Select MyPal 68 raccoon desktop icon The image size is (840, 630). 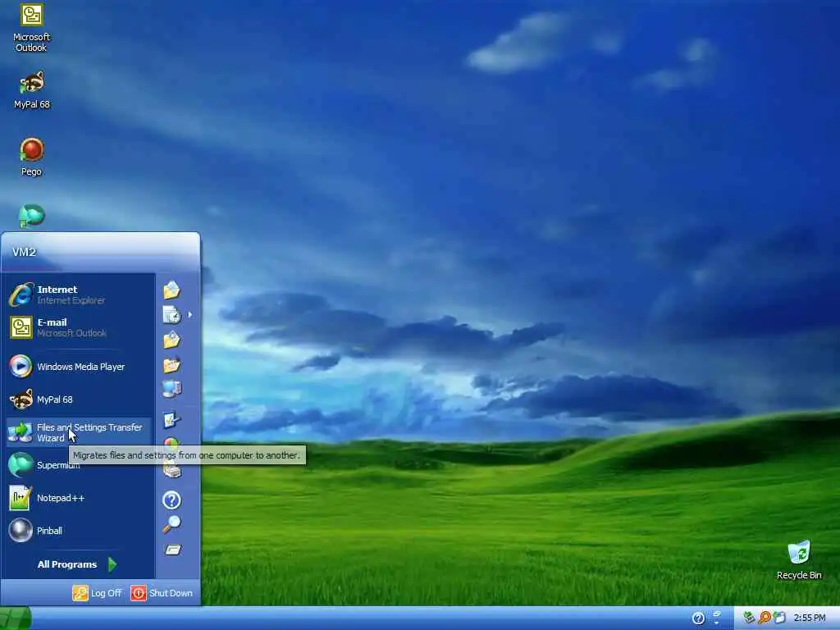[32, 90]
